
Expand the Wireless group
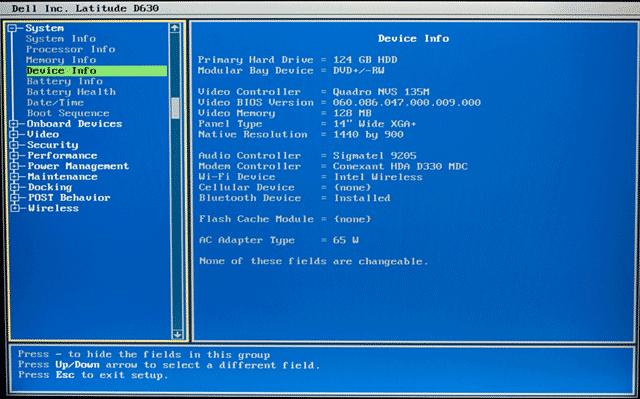[15, 208]
